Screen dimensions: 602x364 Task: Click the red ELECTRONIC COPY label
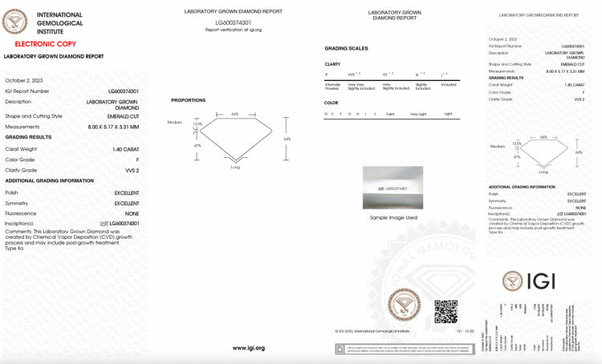coord(45,44)
